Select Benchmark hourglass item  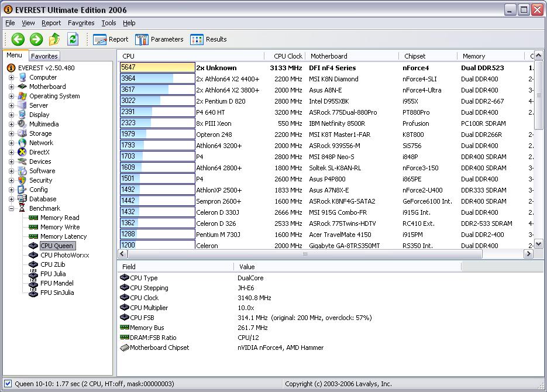tap(22, 208)
